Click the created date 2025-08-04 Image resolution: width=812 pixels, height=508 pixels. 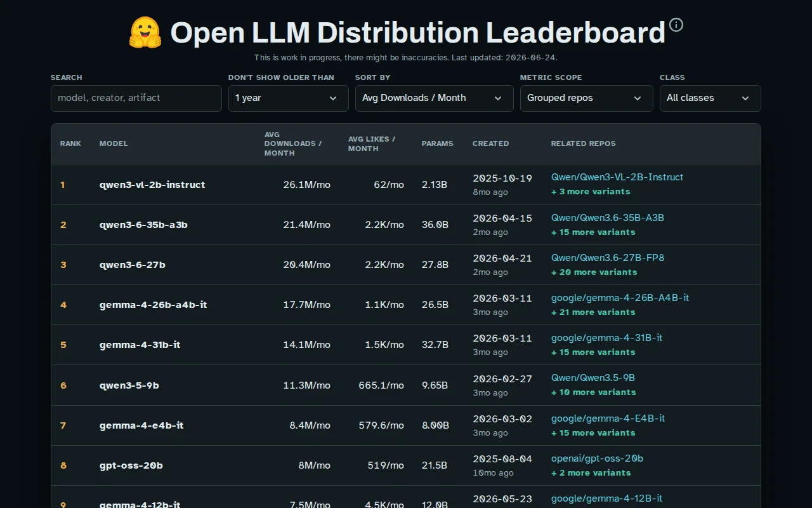(502, 458)
